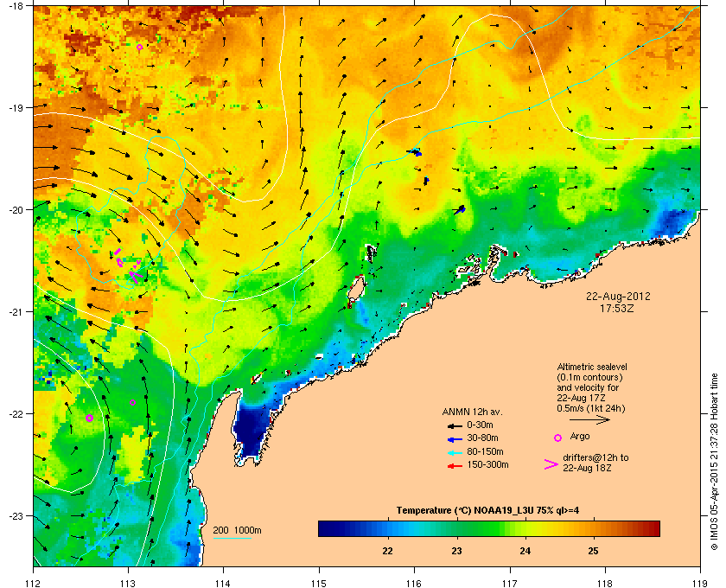Screen dimensions: 726x588
Task: Click the blue 30-80m legend arrow
Action: (455, 438)
